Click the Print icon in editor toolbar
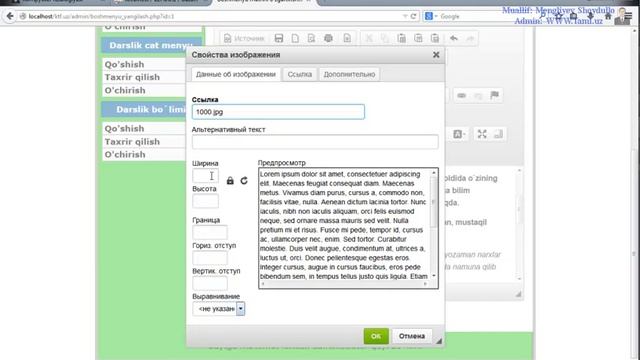This screenshot has height=360, width=640. click(x=328, y=38)
